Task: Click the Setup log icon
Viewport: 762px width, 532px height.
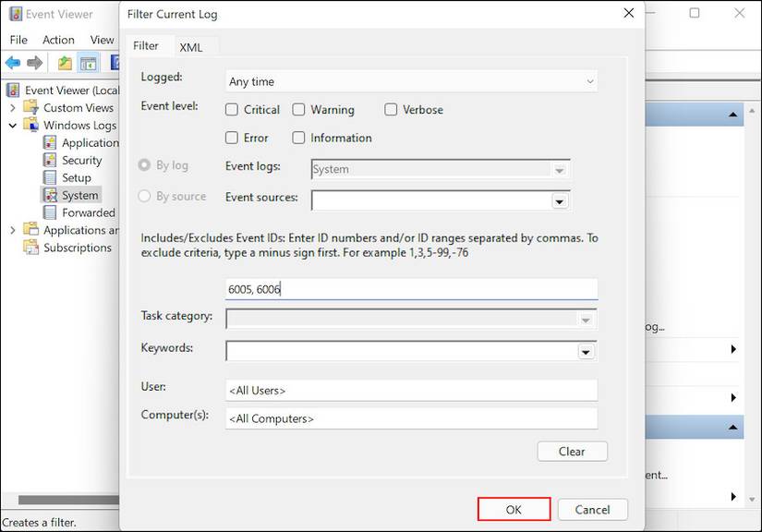Action: [x=50, y=177]
